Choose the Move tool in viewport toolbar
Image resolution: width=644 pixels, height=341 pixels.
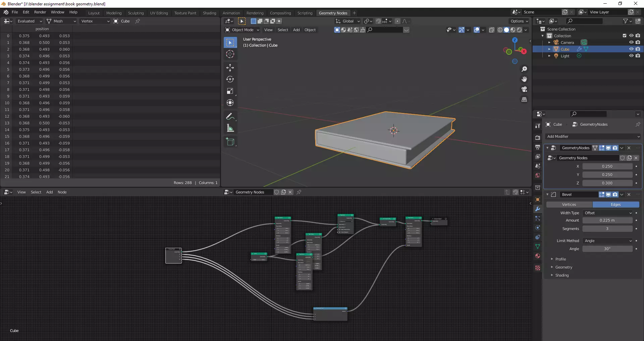click(x=230, y=68)
